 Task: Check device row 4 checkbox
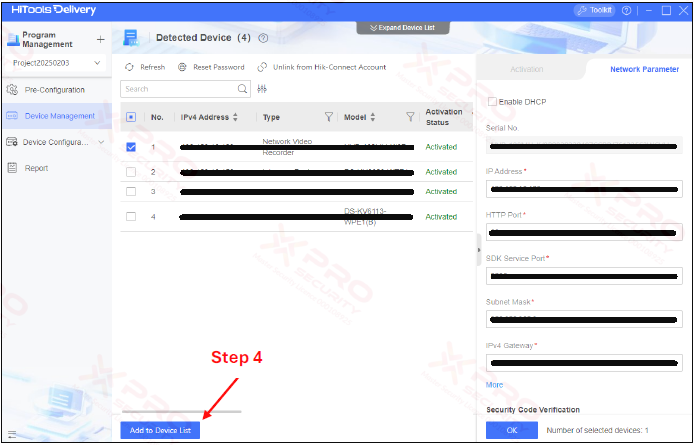point(131,217)
